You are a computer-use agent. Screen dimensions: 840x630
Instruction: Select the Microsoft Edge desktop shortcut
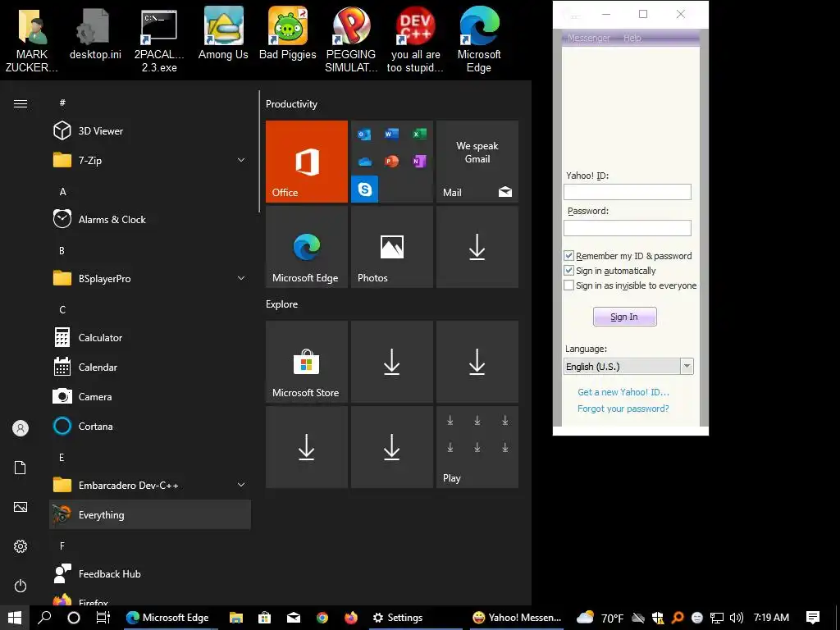[x=479, y=40]
